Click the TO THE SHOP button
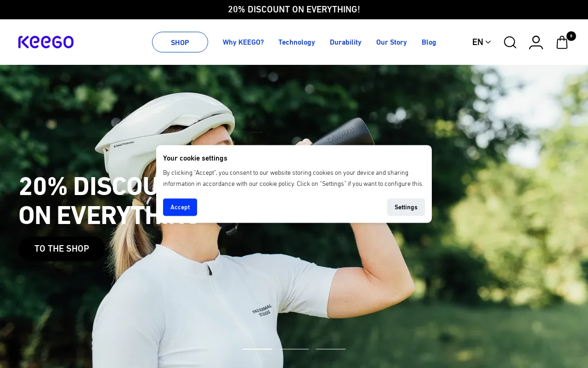Screen dimensions: 588x368 click(x=62, y=249)
